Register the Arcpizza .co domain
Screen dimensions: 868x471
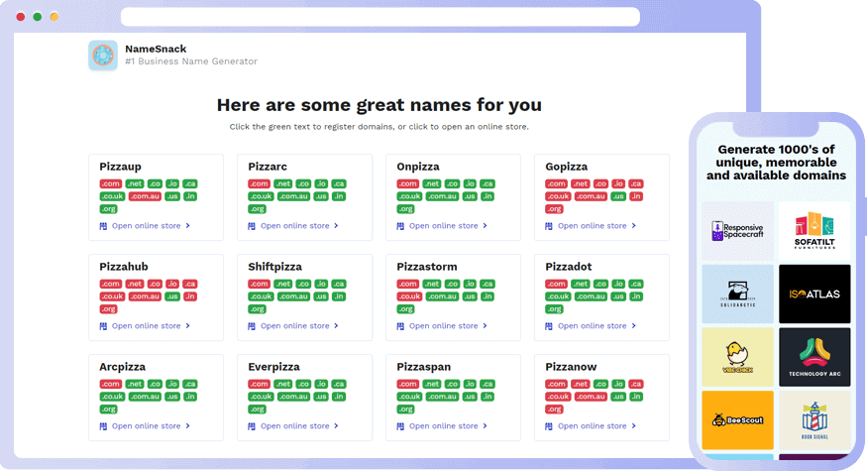pos(155,384)
